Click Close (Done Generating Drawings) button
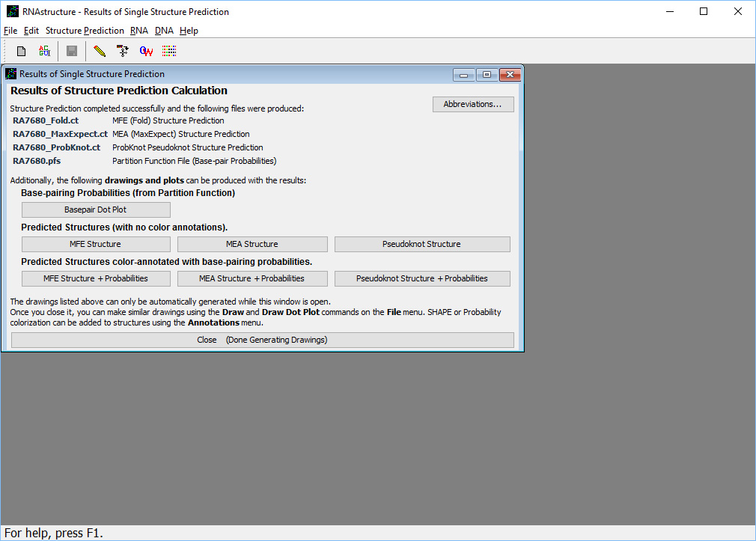The height and width of the screenshot is (541, 756). pos(262,340)
